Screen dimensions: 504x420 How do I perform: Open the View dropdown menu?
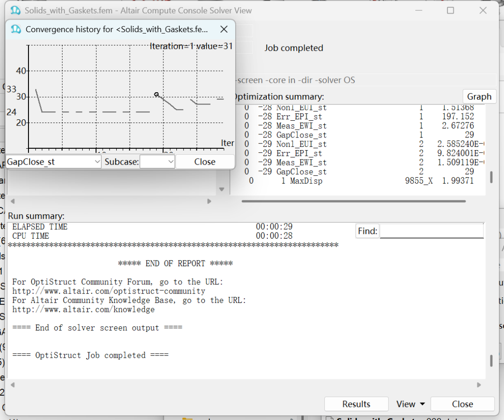coord(410,404)
